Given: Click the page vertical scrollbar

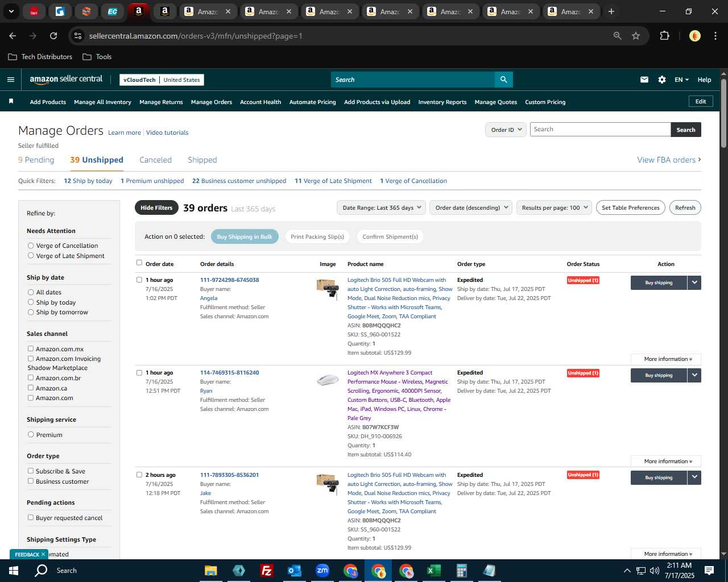Looking at the screenshot, I should 723,114.
